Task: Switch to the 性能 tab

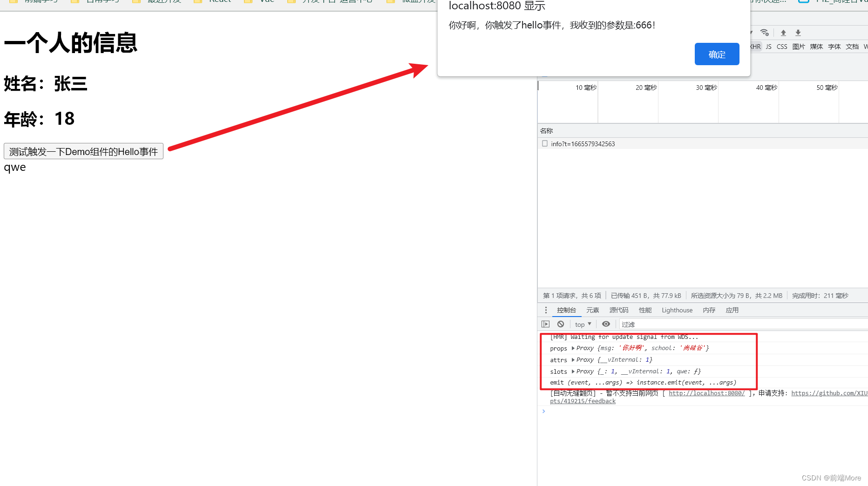Action: pos(645,310)
